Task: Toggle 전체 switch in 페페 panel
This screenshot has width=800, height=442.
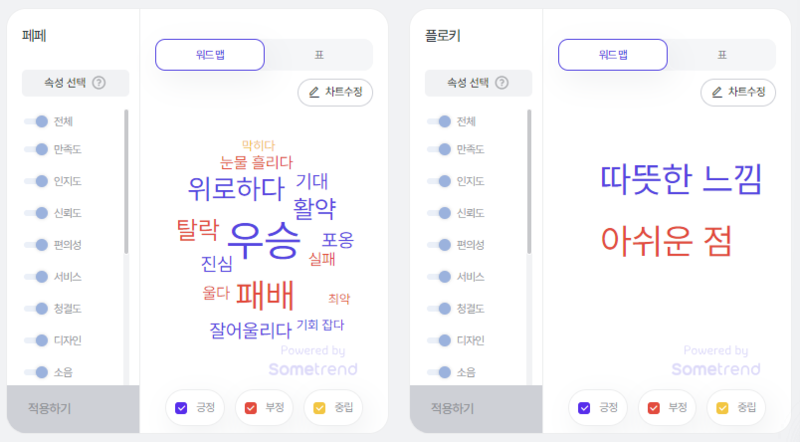Action: [x=36, y=121]
